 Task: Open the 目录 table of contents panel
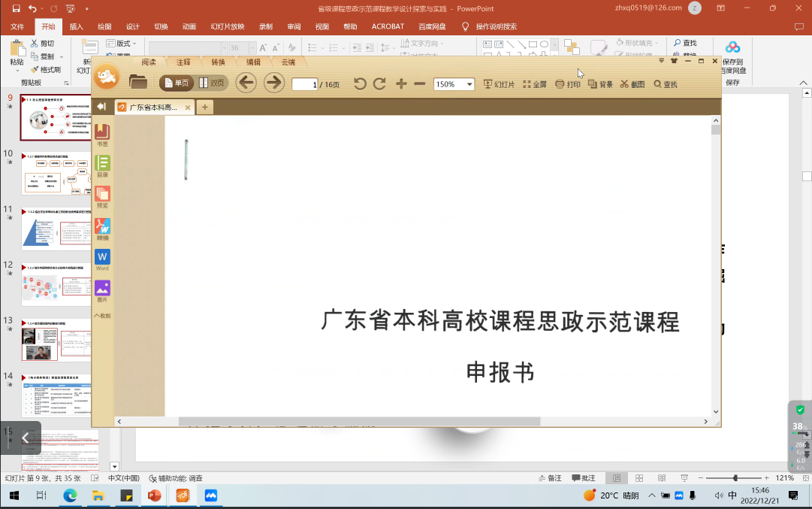pyautogui.click(x=102, y=164)
